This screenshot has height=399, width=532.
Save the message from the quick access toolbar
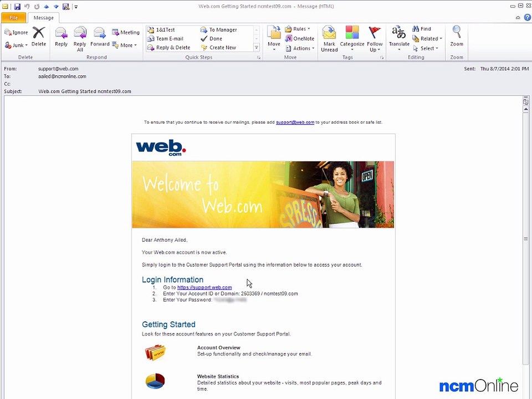[x=17, y=6]
